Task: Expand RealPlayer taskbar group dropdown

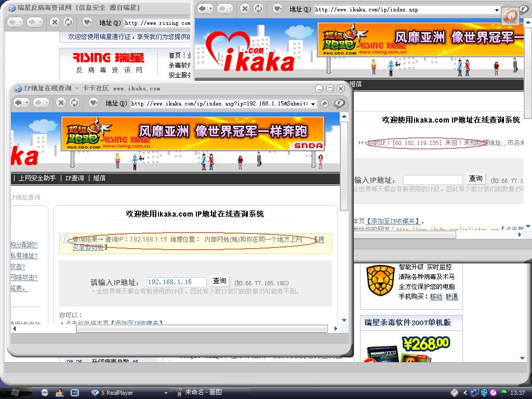Action: coord(166,393)
